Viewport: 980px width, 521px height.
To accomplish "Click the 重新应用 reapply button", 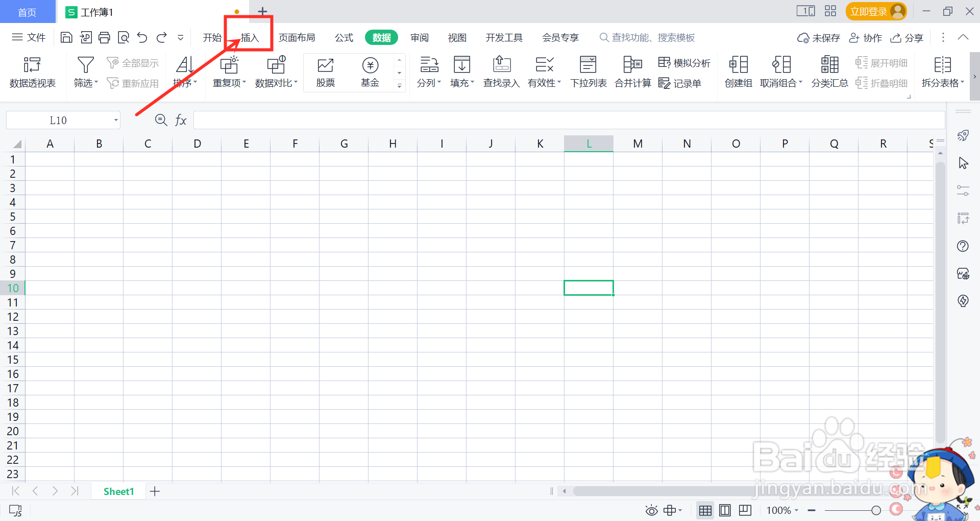I will pyautogui.click(x=133, y=83).
